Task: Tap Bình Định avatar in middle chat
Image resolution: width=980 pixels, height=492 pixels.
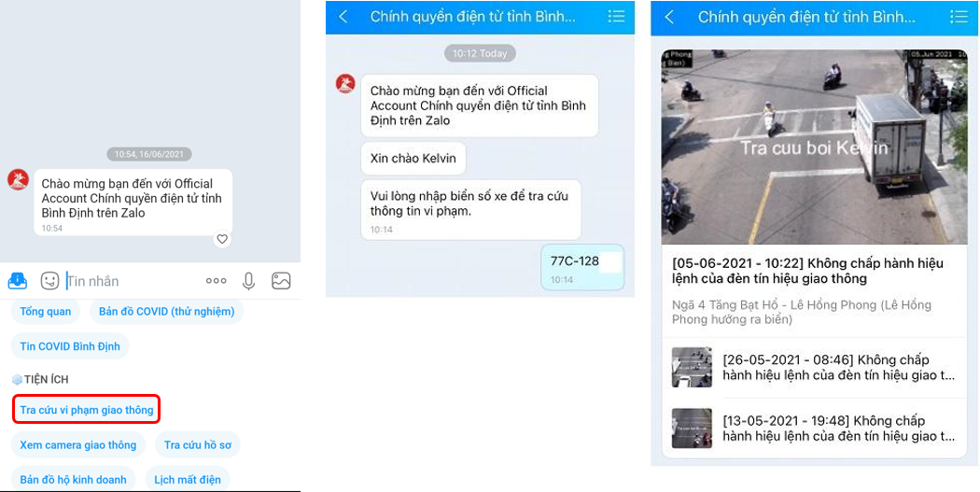Action: click(345, 84)
